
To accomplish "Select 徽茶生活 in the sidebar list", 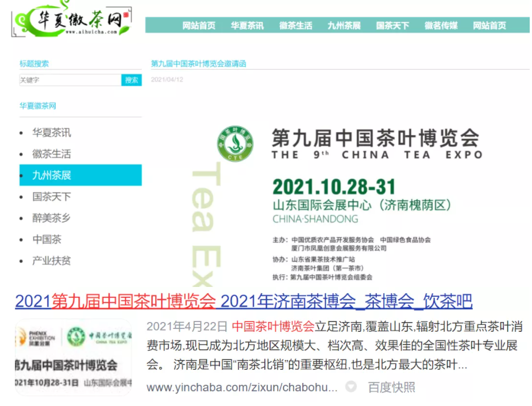I will coord(52,154).
